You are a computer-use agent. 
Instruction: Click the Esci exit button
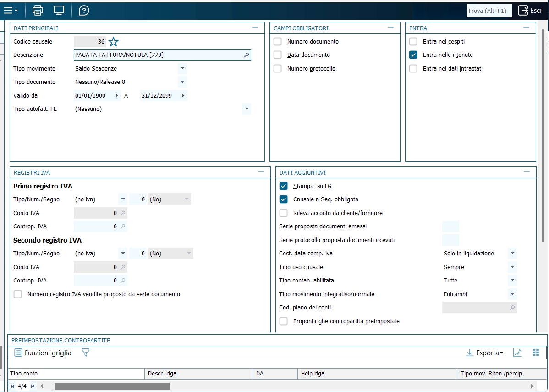point(530,11)
